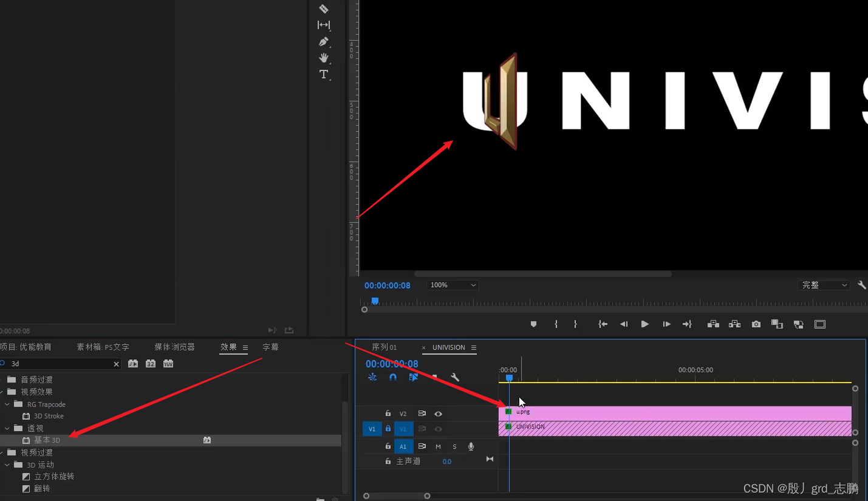Open the UNIVISION sequence panel menu

[474, 348]
